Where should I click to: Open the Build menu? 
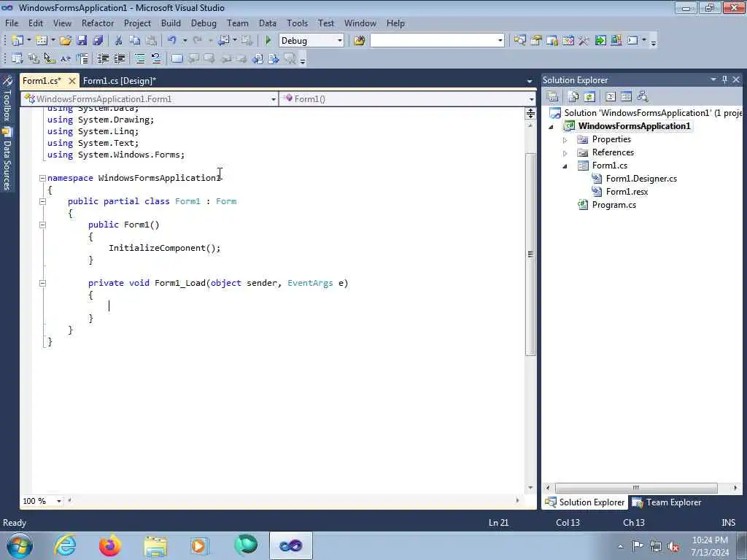(171, 23)
